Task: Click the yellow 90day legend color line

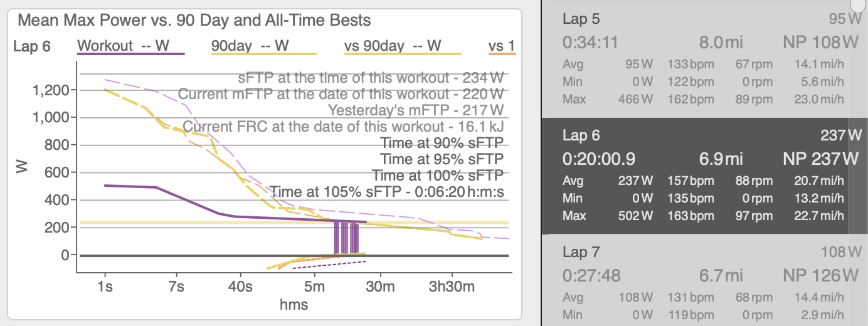Action: point(263,55)
